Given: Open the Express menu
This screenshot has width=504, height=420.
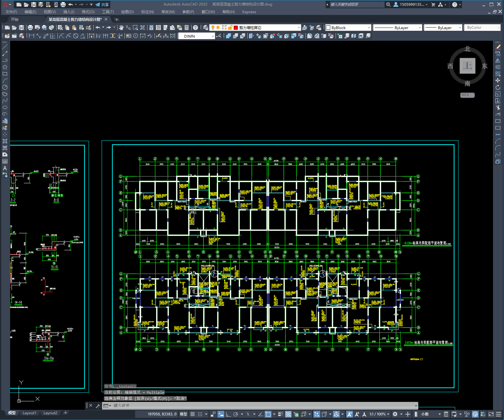Looking at the screenshot, I should pos(249,12).
